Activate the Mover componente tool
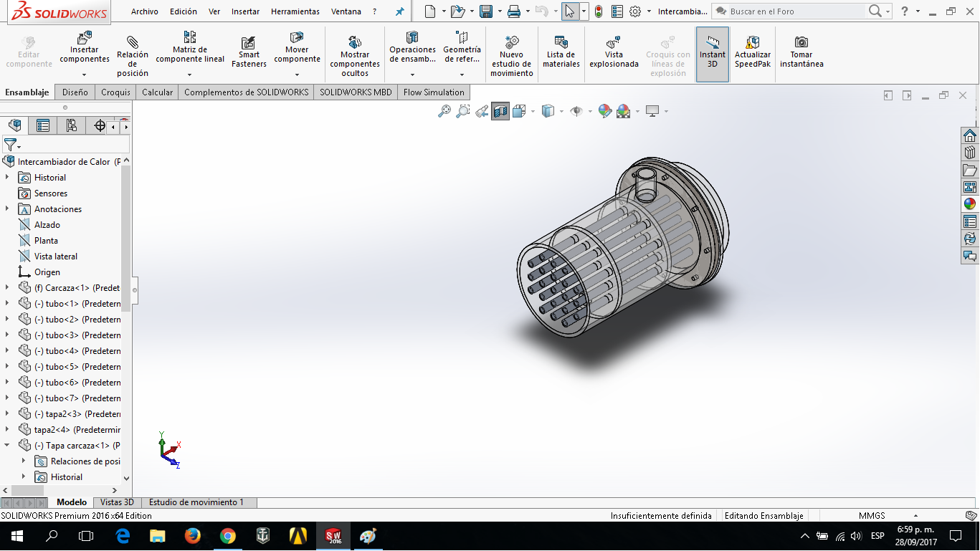 click(297, 47)
